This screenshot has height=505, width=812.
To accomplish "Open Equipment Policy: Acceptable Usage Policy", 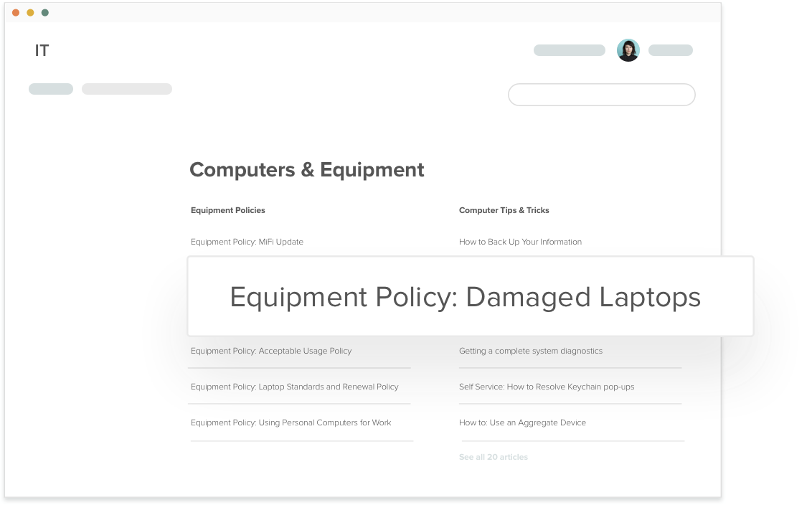I will [271, 351].
